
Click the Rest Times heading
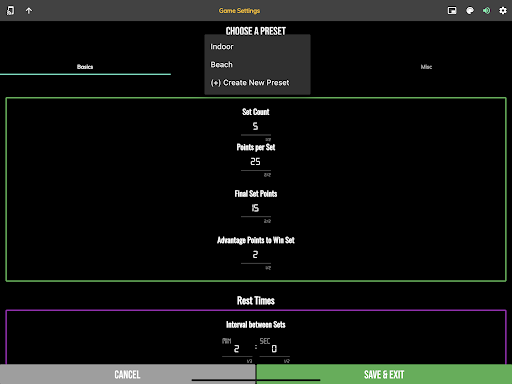pyautogui.click(x=256, y=301)
